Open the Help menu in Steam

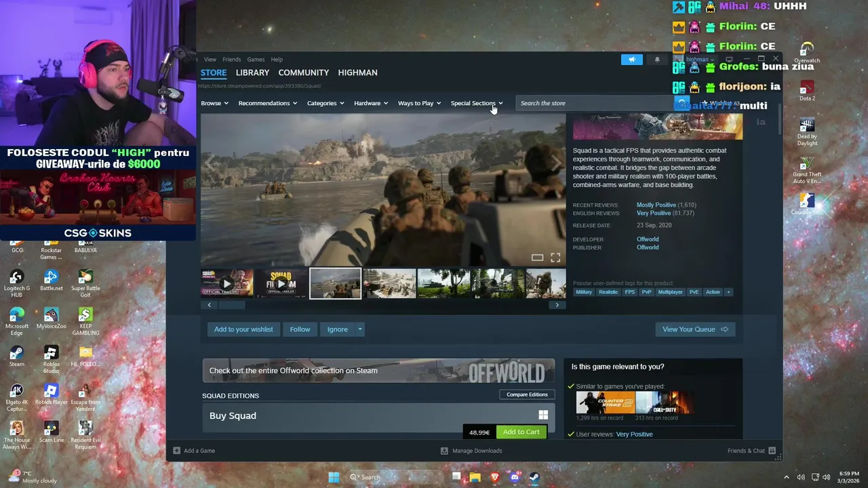[x=277, y=60]
